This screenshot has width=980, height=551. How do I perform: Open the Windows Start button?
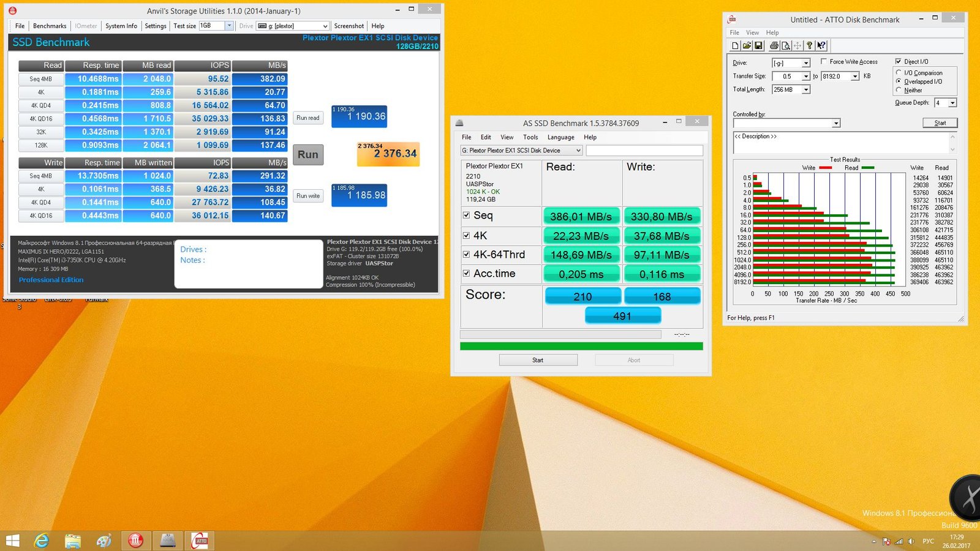pos(12,541)
